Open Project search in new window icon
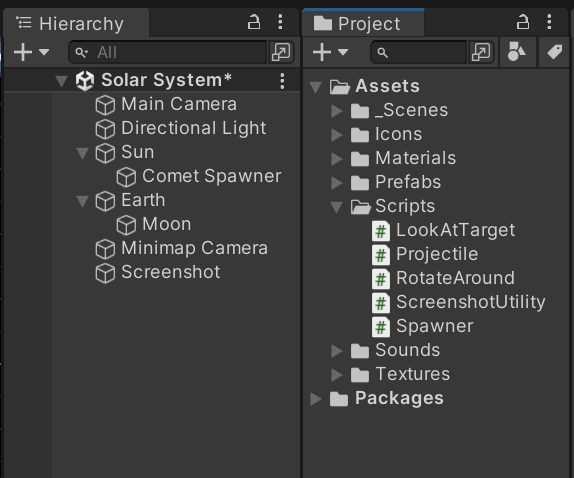This screenshot has height=478, width=574. [x=481, y=52]
